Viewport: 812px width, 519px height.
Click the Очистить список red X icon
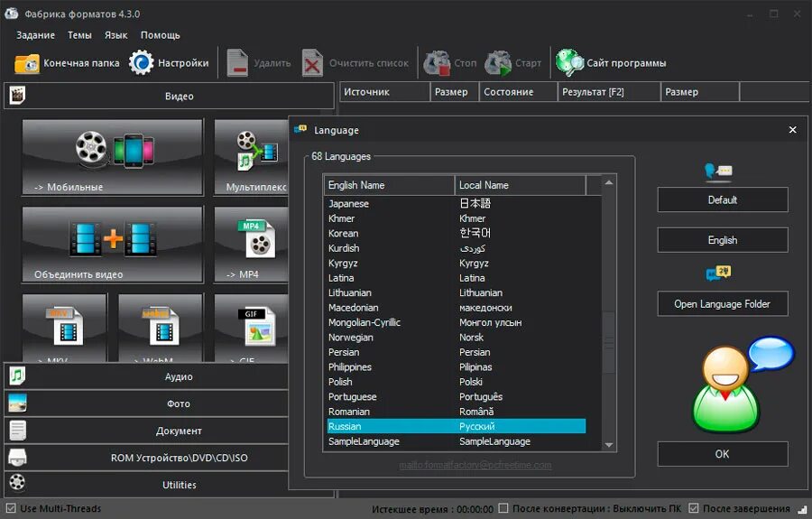click(312, 62)
